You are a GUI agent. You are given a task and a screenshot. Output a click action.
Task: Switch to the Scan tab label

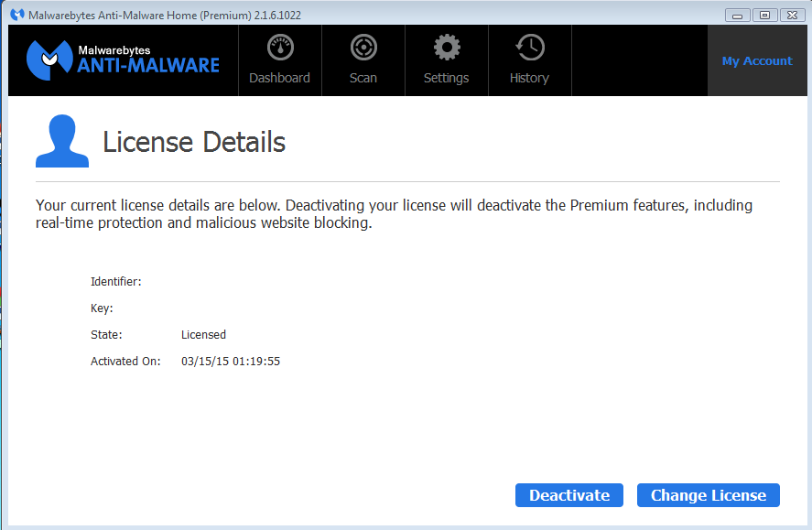(x=363, y=78)
